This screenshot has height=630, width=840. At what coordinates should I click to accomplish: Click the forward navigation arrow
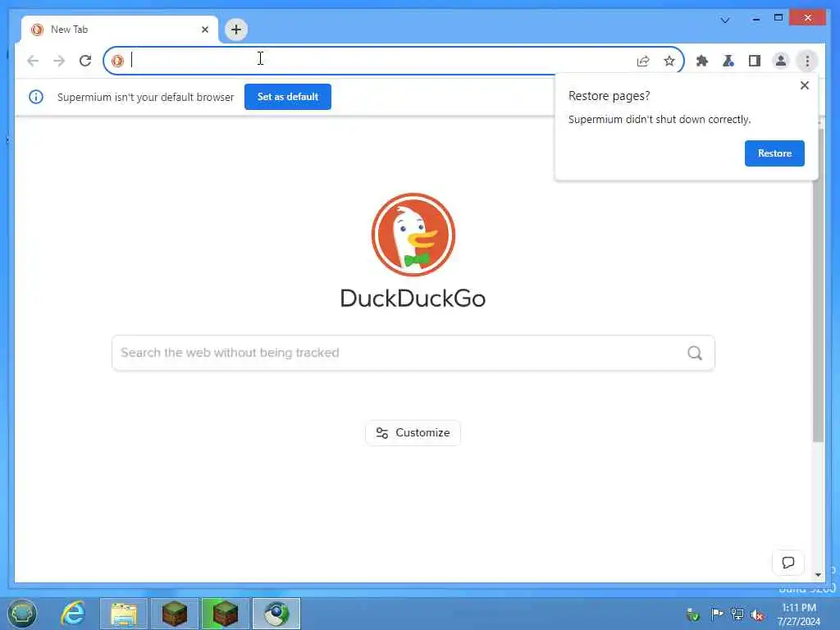click(x=59, y=61)
